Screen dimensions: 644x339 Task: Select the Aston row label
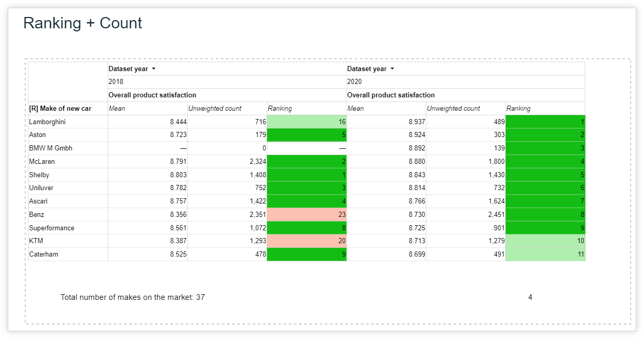tap(38, 135)
